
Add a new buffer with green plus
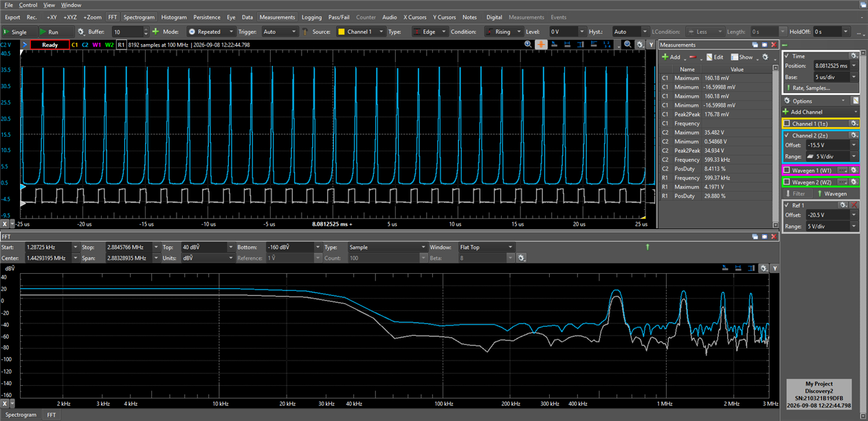156,32
